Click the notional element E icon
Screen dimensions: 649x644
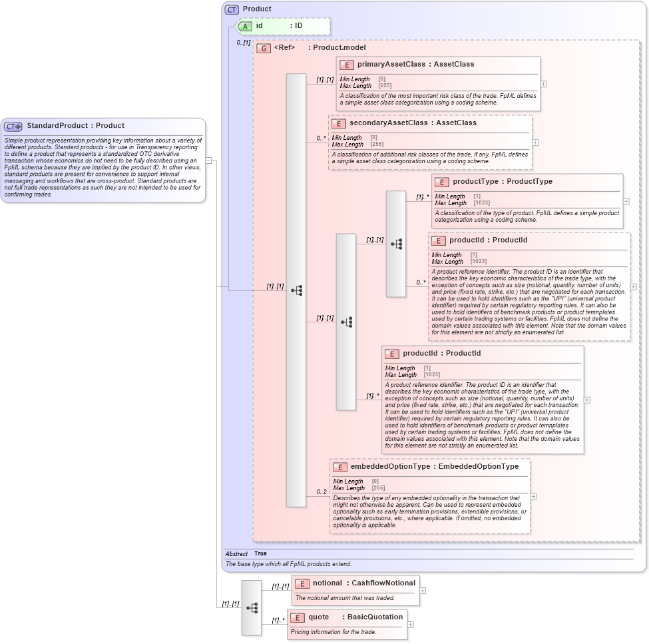click(x=302, y=582)
